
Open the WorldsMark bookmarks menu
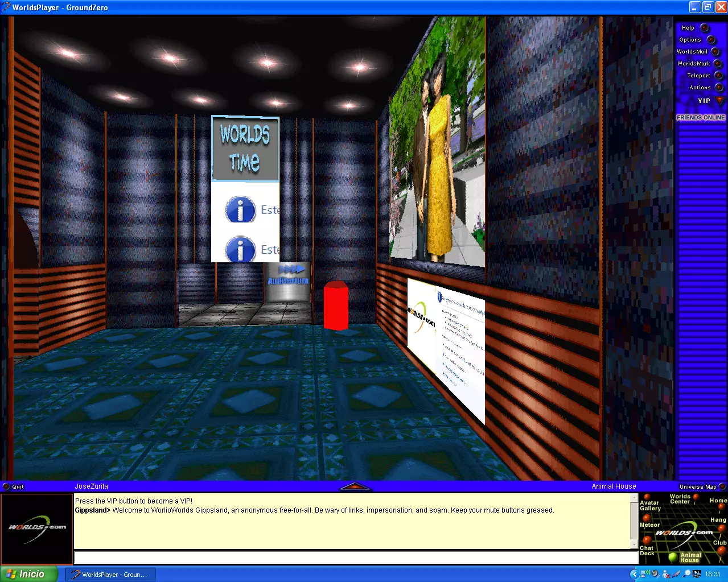click(x=717, y=63)
